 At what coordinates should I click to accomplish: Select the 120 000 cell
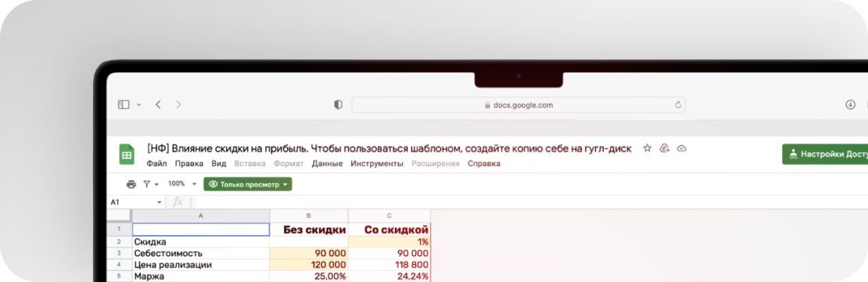(309, 265)
